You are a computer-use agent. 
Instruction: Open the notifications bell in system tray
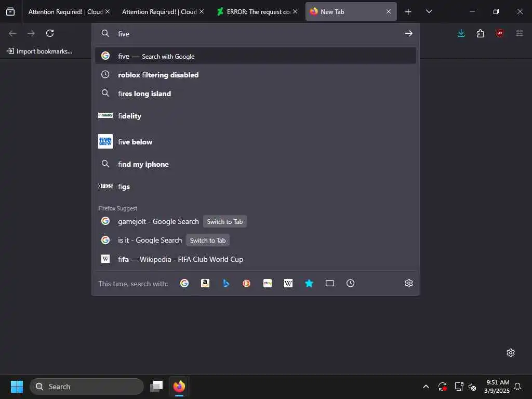pyautogui.click(x=517, y=387)
